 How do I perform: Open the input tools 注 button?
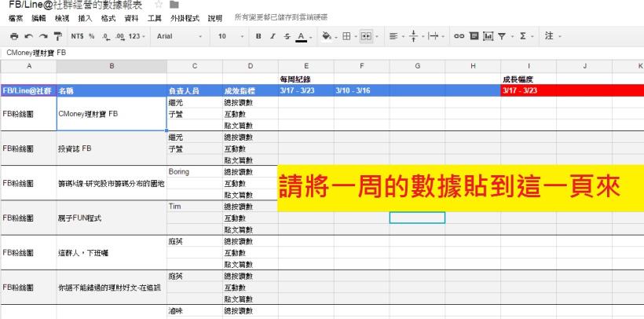(549, 36)
